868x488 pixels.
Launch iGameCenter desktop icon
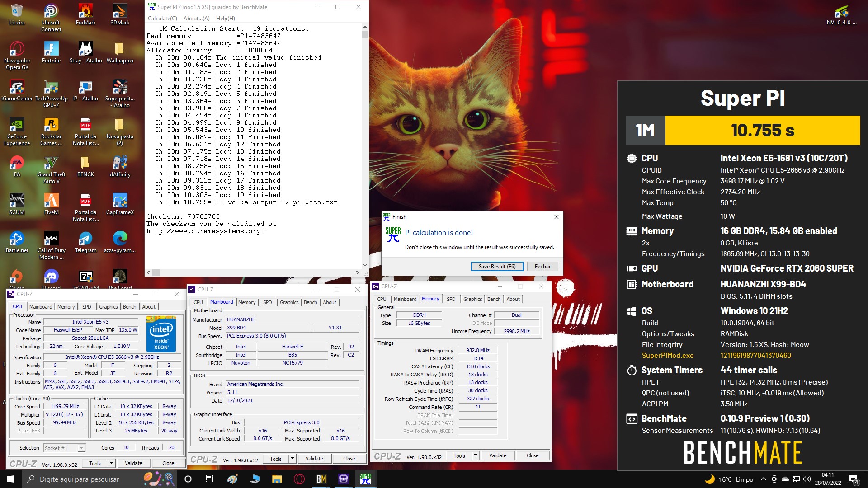pos(17,90)
